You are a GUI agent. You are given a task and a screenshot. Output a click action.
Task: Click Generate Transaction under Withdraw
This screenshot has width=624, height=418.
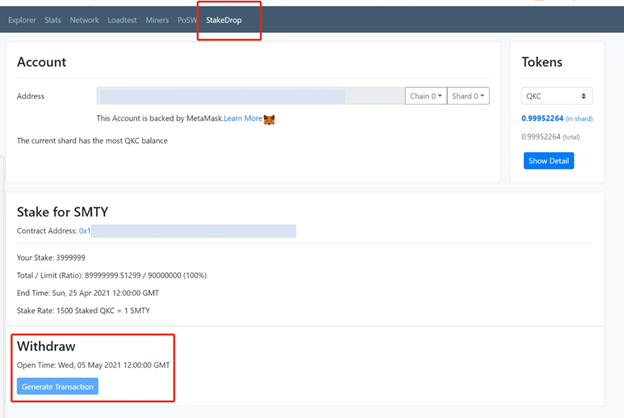coord(57,387)
